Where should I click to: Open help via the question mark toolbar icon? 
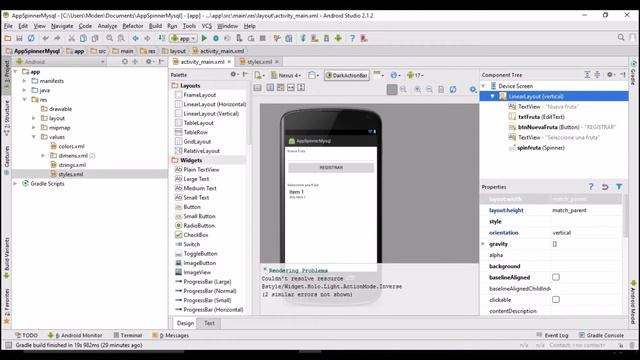point(352,38)
